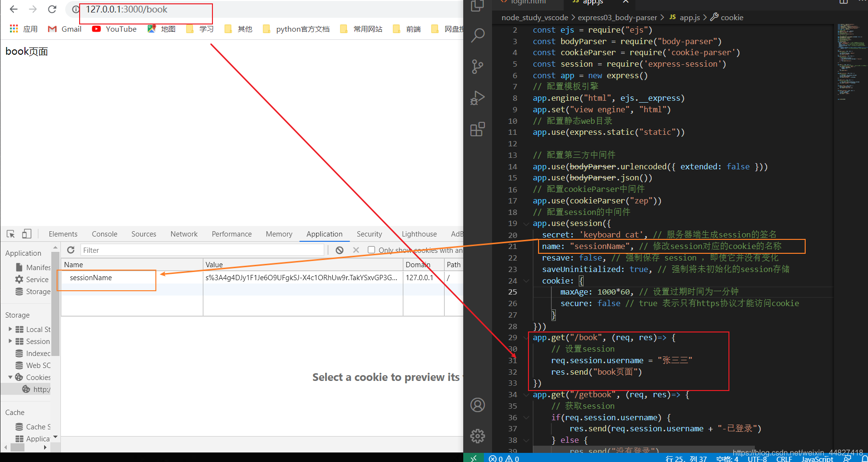This screenshot has width=868, height=462.
Task: Open the 常用网站 bookmark folder
Action: pyautogui.click(x=361, y=29)
